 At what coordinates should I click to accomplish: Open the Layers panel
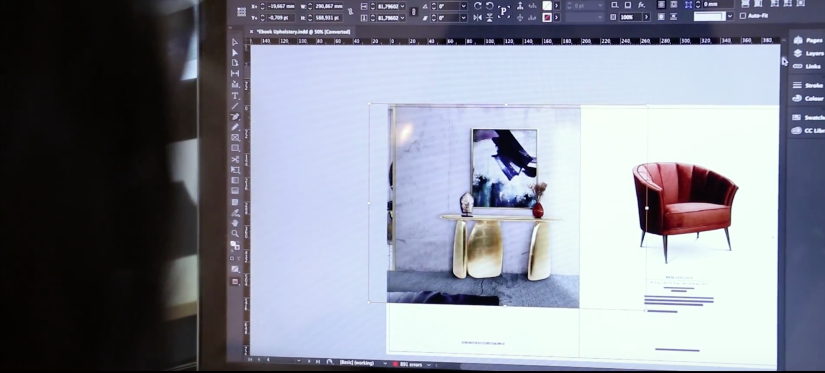[808, 54]
